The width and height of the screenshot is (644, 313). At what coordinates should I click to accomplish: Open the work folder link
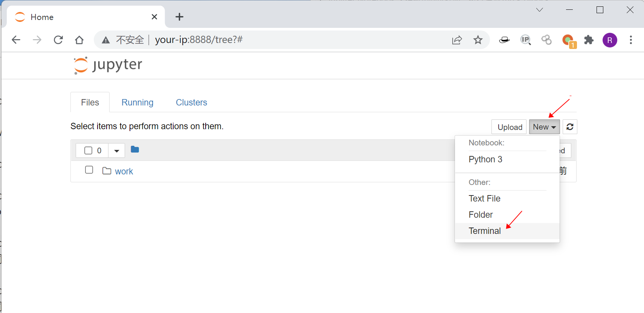[124, 171]
